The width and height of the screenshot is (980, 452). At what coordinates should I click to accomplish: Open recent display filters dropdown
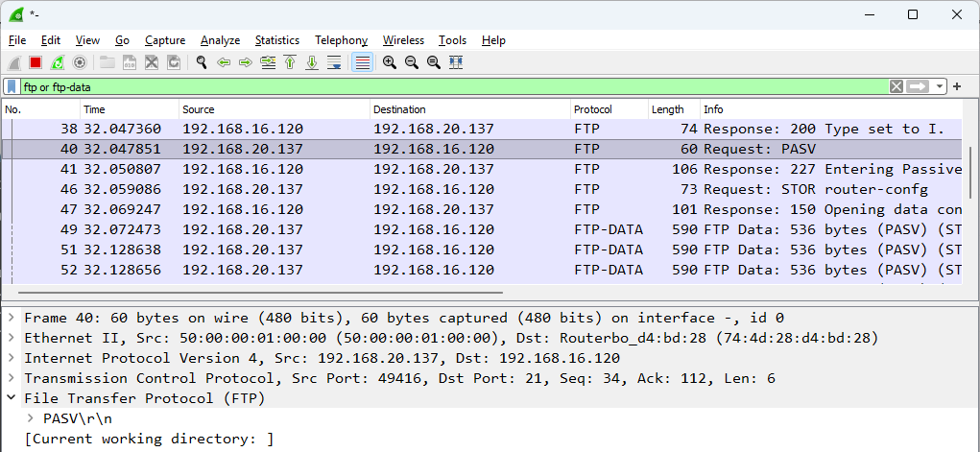tap(940, 87)
